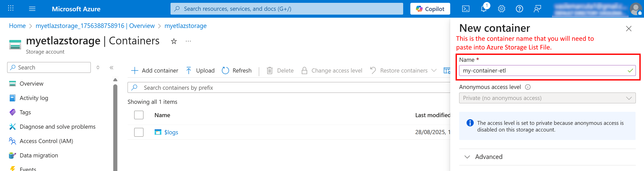Open the portal hamburger menu
This screenshot has height=171, width=644.
tap(32, 9)
